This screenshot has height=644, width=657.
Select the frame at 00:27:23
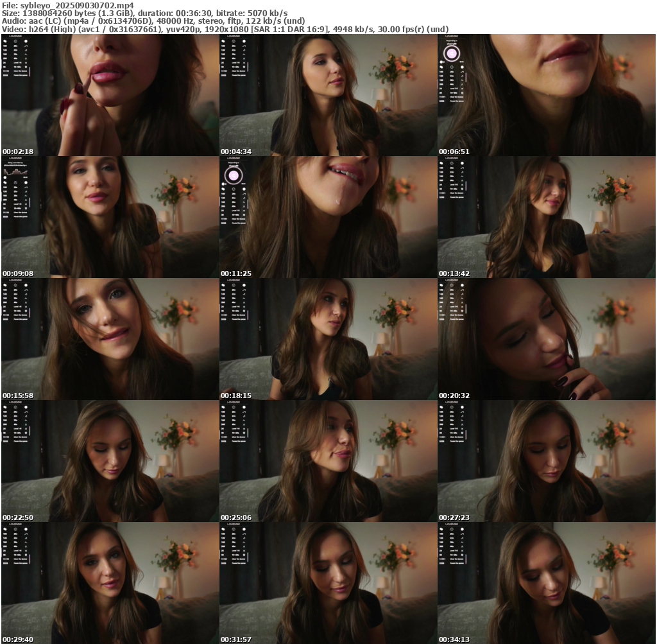pos(546,461)
